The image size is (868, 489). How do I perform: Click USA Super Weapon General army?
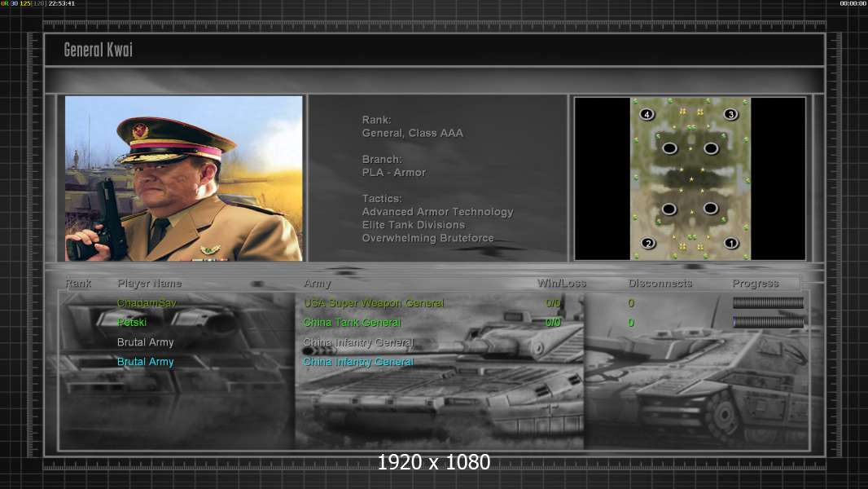374,303
